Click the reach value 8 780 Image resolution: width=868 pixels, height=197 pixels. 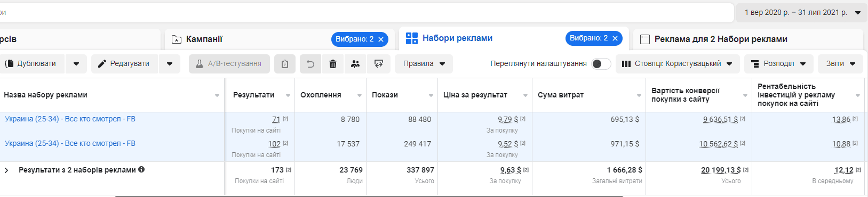point(350,119)
